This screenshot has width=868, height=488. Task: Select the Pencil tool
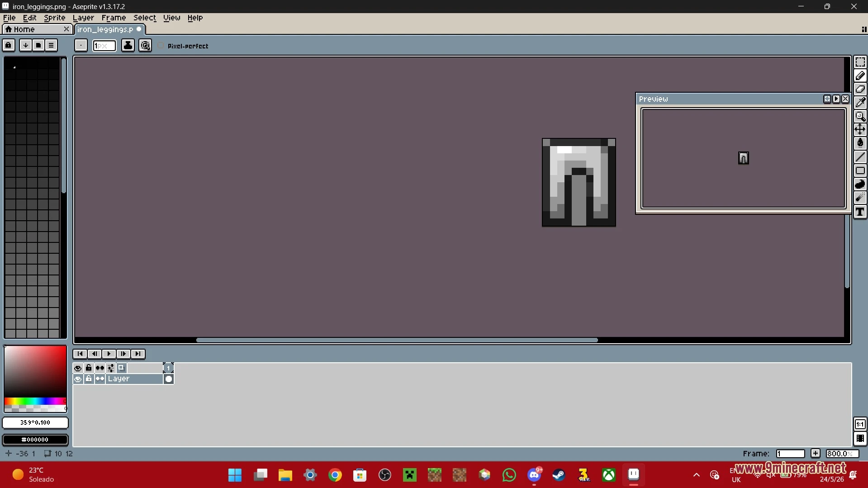(860, 76)
